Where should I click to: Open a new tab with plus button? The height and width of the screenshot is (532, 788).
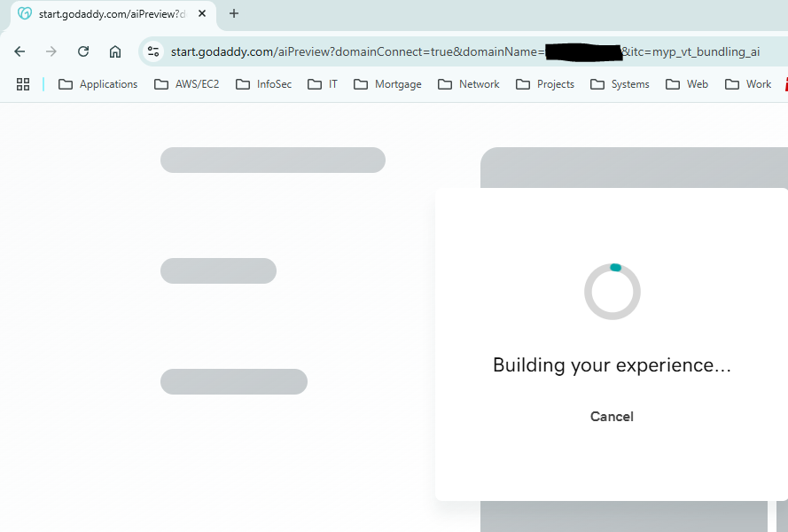pyautogui.click(x=234, y=13)
